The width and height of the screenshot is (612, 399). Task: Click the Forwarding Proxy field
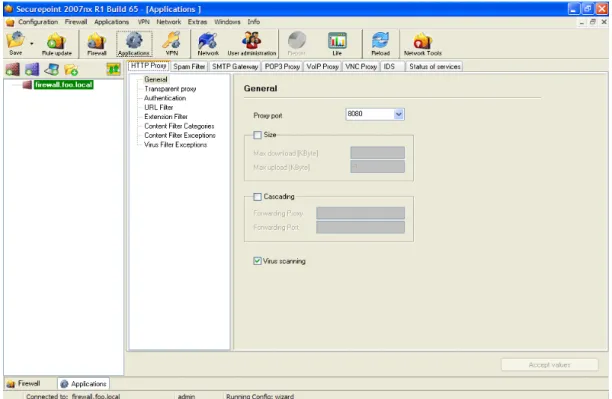click(x=360, y=213)
